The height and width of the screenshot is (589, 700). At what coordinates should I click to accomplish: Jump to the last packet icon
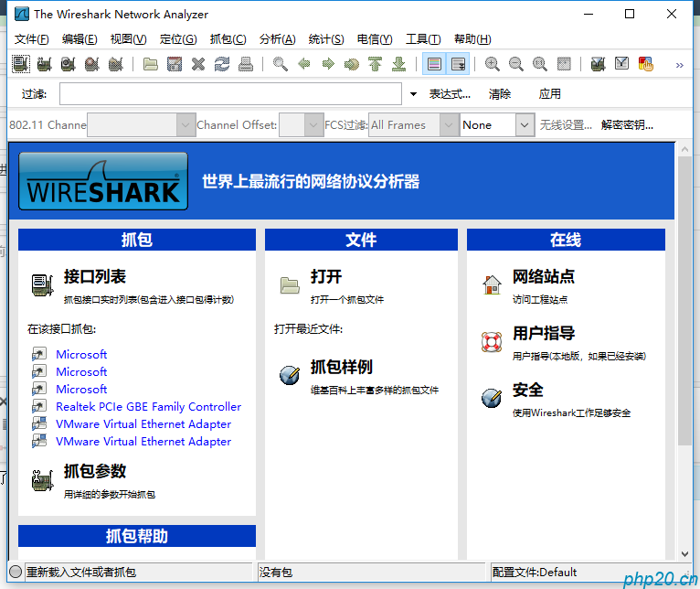398,64
